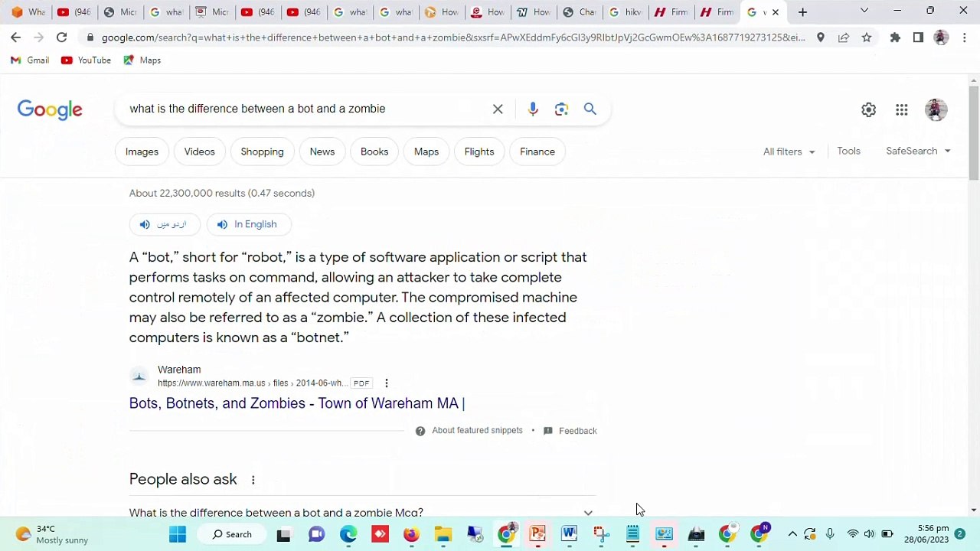
Task: Open Gmail bookmark
Action: click(x=30, y=60)
